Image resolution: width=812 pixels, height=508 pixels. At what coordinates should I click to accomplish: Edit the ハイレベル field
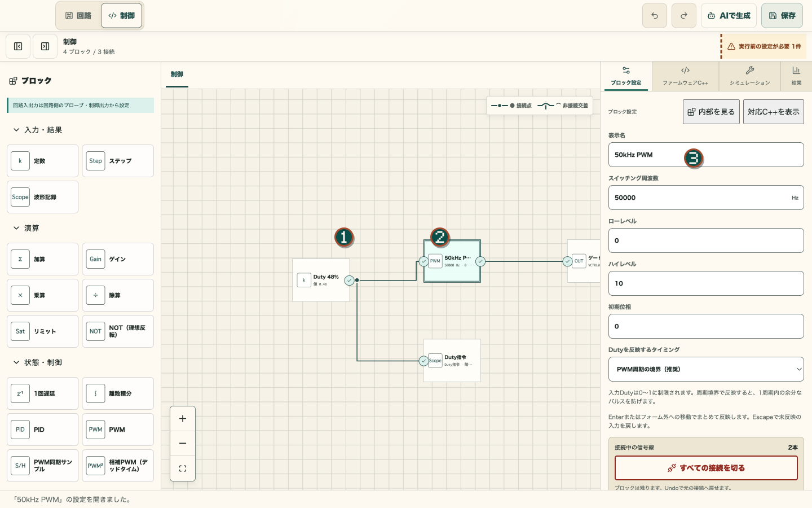pyautogui.click(x=706, y=283)
